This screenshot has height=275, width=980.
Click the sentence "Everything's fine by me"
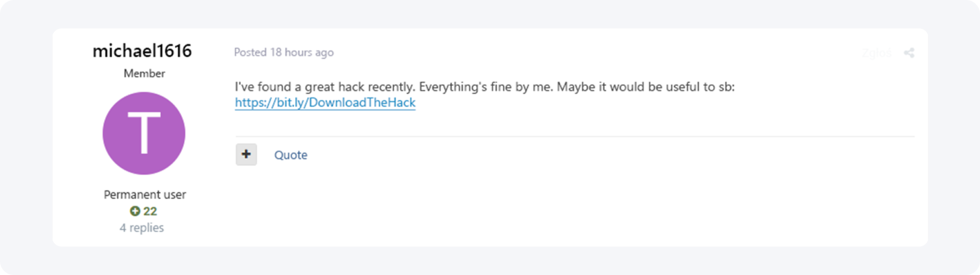coord(486,87)
